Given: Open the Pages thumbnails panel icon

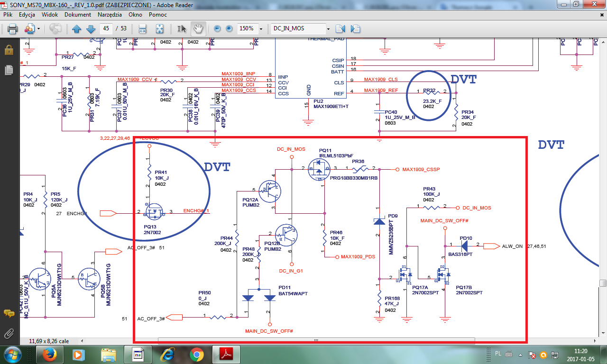Looking at the screenshot, I should point(9,70).
